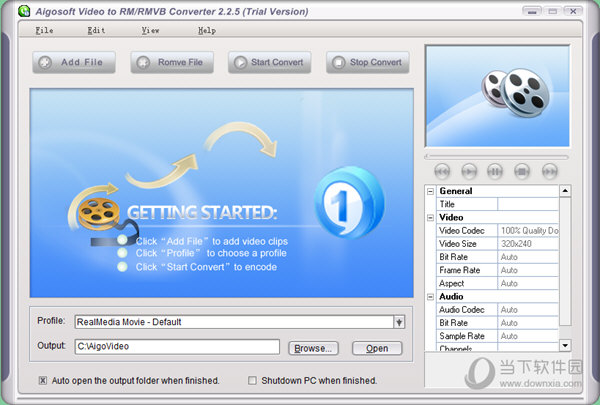The image size is (600, 405).
Task: Click the Audio Codec Auto value
Action: 528,309
